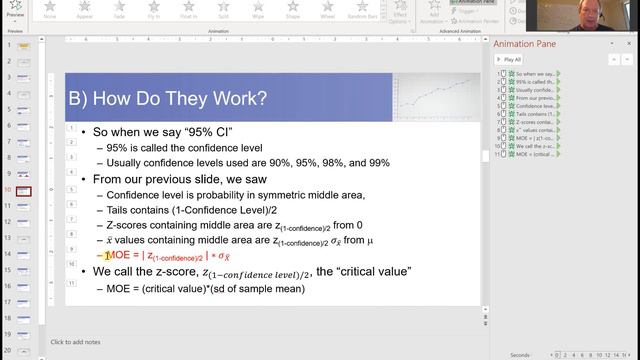Go to next slide with double-arrow button
Screen dimensions: 640x360
(485, 323)
